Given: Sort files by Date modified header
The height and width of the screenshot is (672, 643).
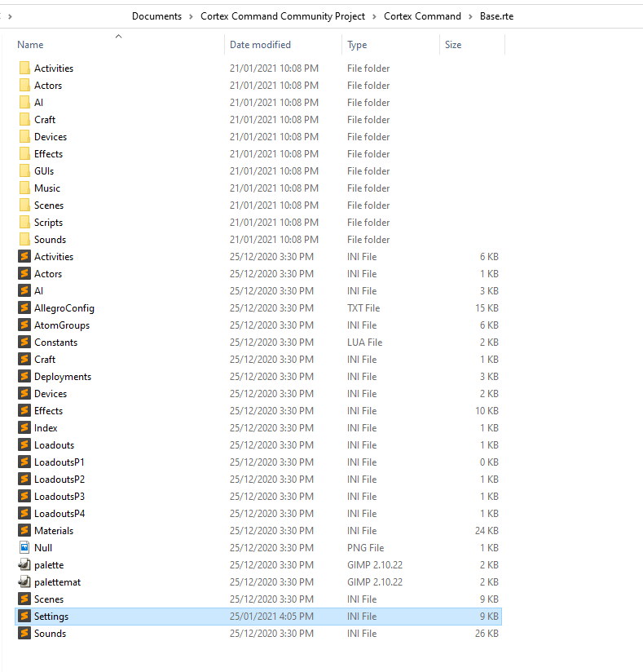Looking at the screenshot, I should click(x=260, y=45).
